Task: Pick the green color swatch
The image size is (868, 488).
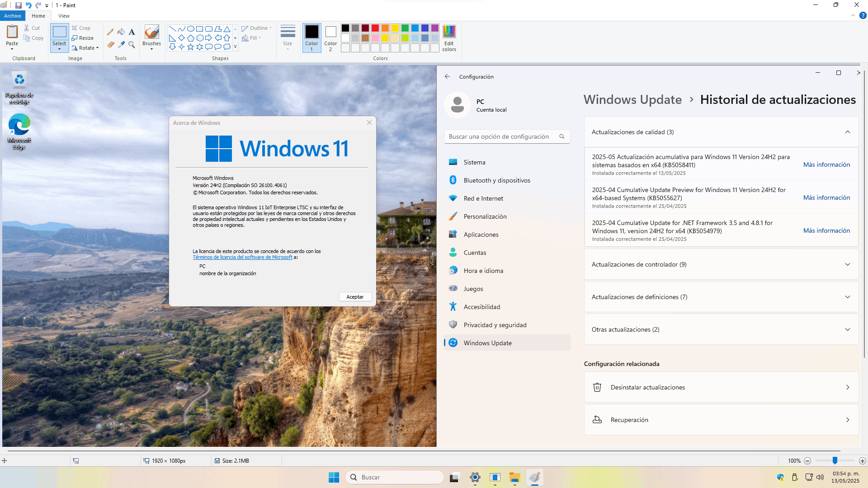Action: [x=405, y=28]
